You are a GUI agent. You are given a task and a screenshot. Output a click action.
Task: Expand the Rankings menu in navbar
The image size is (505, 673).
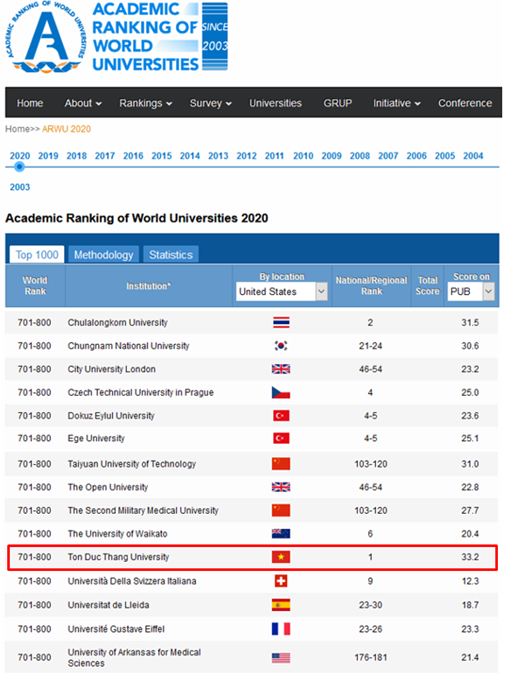(145, 103)
